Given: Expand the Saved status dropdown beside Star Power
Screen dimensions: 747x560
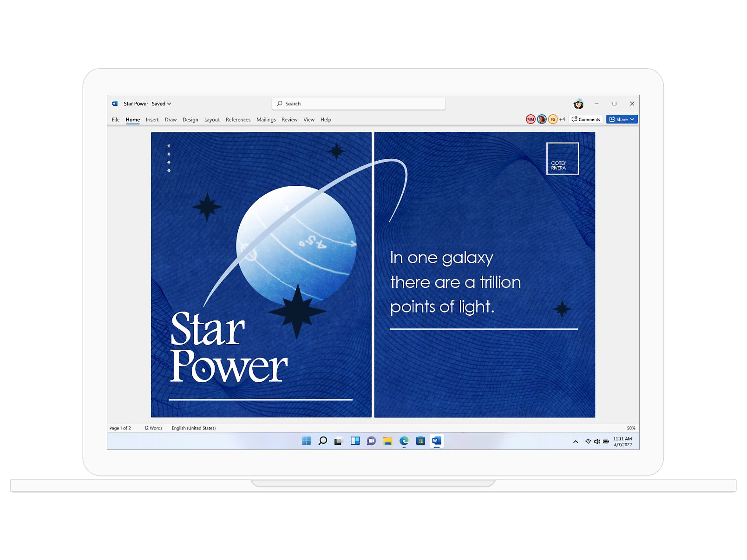Looking at the screenshot, I should [169, 104].
